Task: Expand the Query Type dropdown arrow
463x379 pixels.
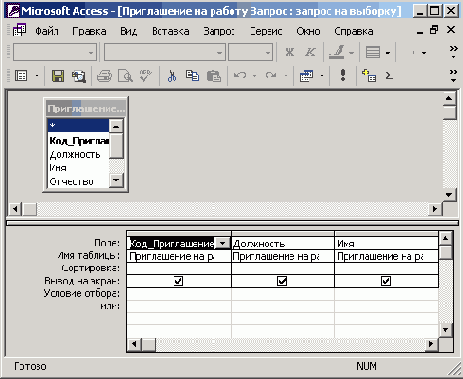Action: tap(322, 76)
